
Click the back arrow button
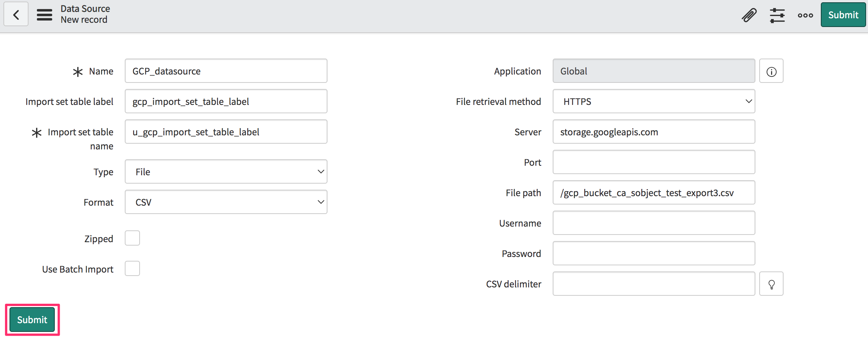pyautogui.click(x=16, y=15)
